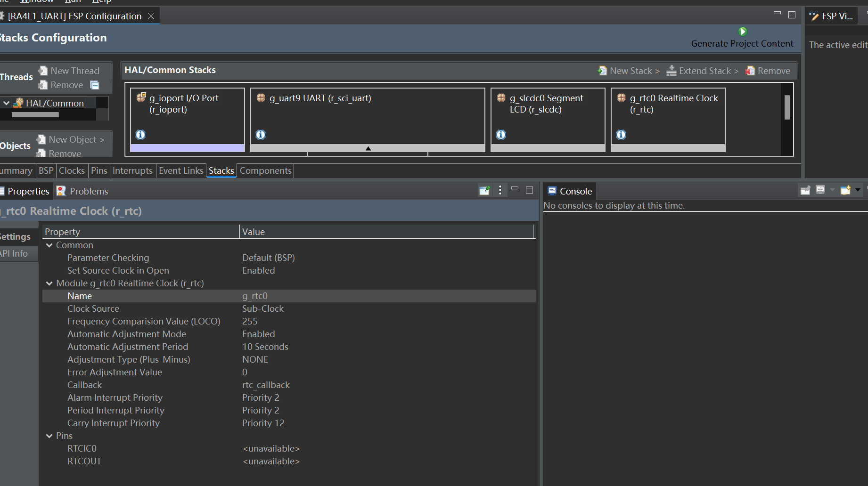Collapse the HAL/Common thread chevron
This screenshot has width=868, height=486.
(7, 103)
